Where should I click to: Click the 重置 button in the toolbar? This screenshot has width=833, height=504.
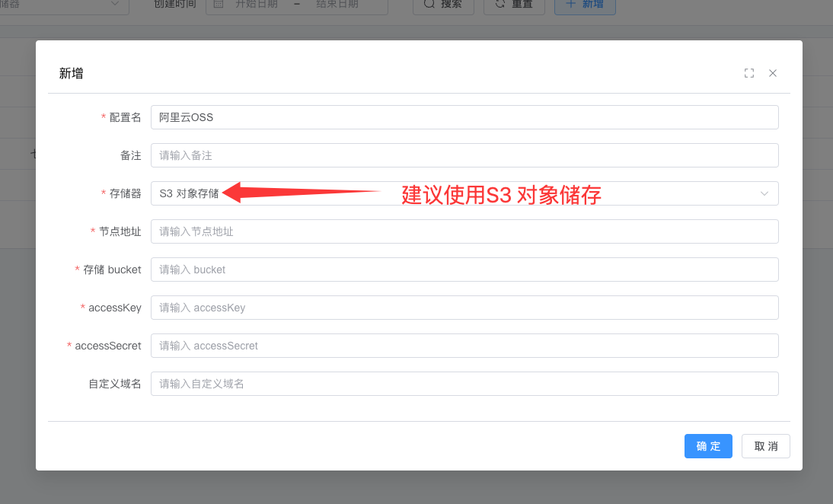[x=514, y=5]
